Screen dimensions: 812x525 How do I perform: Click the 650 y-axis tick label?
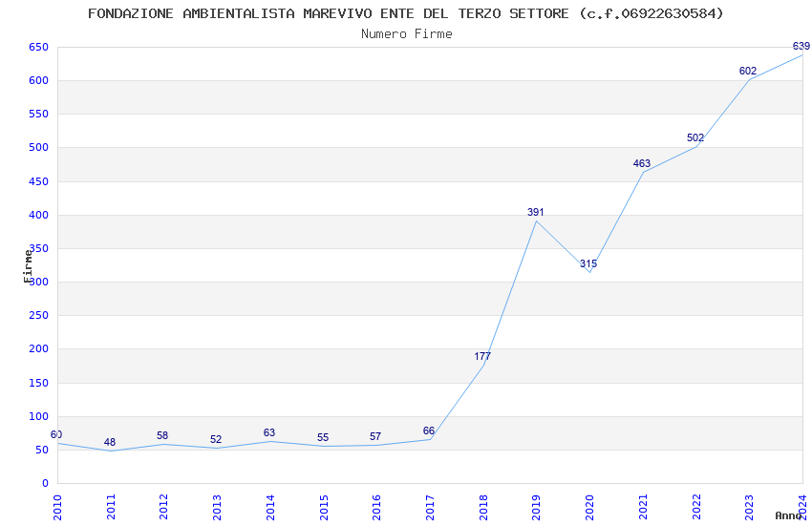coord(38,48)
